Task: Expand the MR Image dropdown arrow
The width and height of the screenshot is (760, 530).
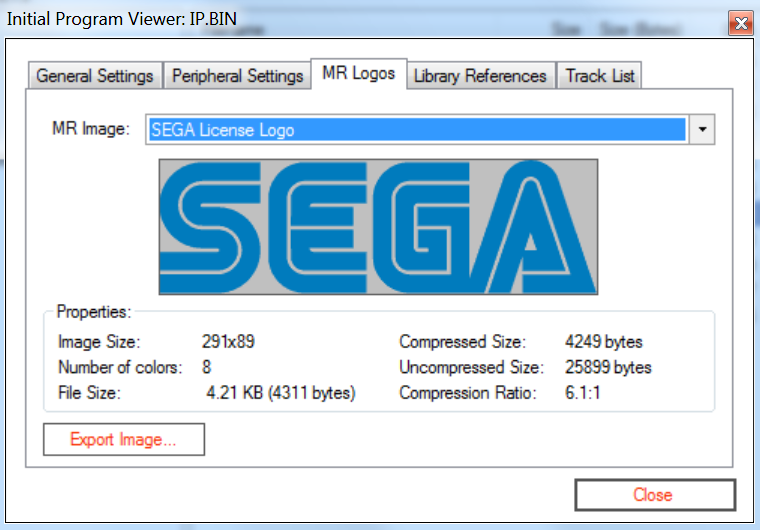Action: coord(702,129)
